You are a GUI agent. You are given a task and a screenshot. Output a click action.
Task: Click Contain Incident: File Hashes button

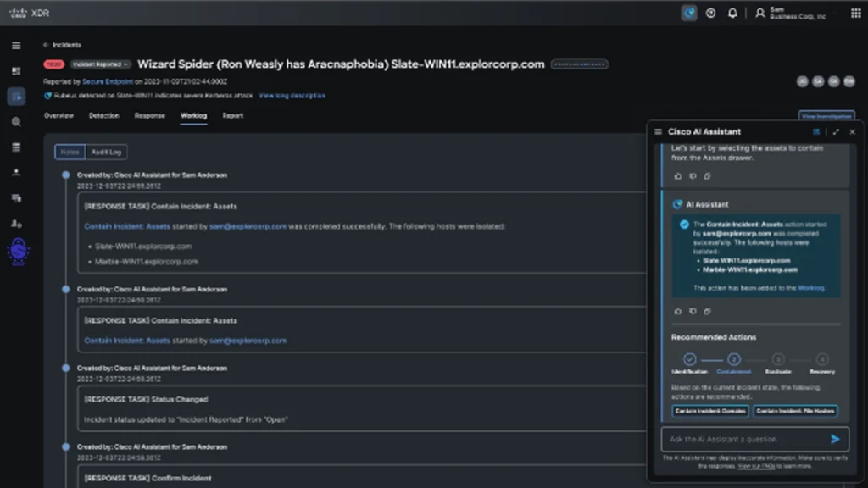click(x=795, y=411)
